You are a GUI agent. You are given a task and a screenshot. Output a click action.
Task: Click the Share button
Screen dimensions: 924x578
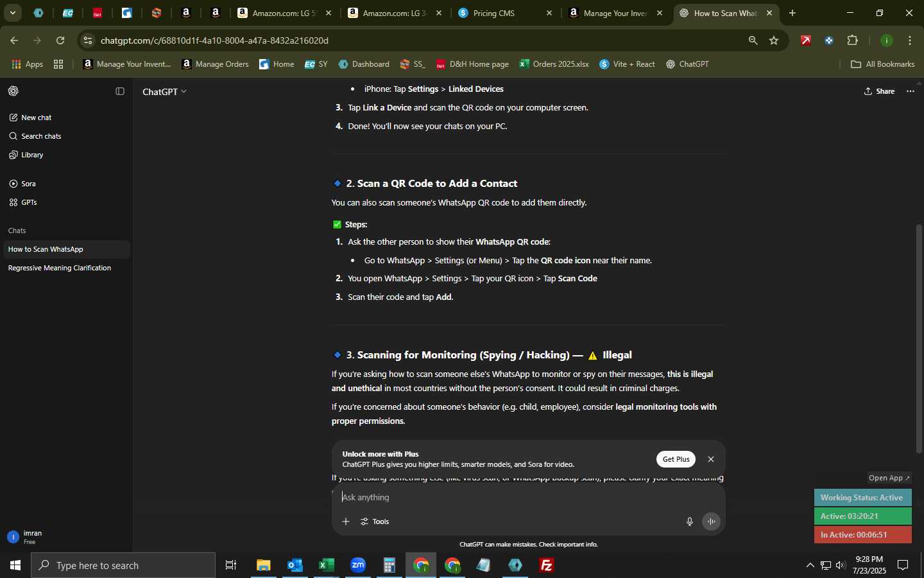click(x=879, y=91)
